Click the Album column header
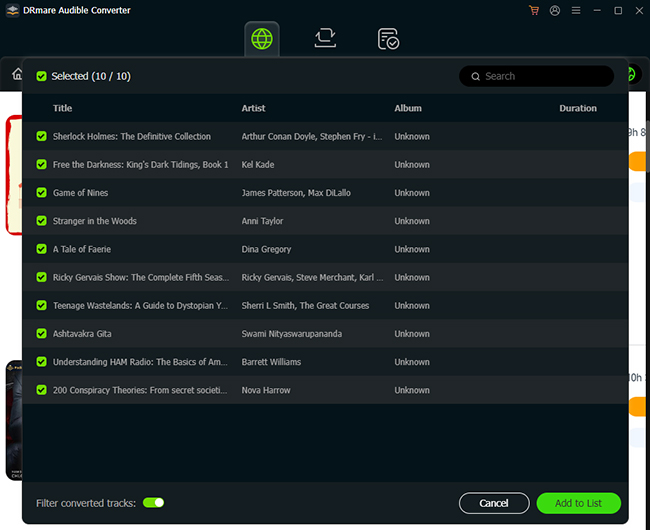Screen dimensions: 650x530 click(408, 108)
